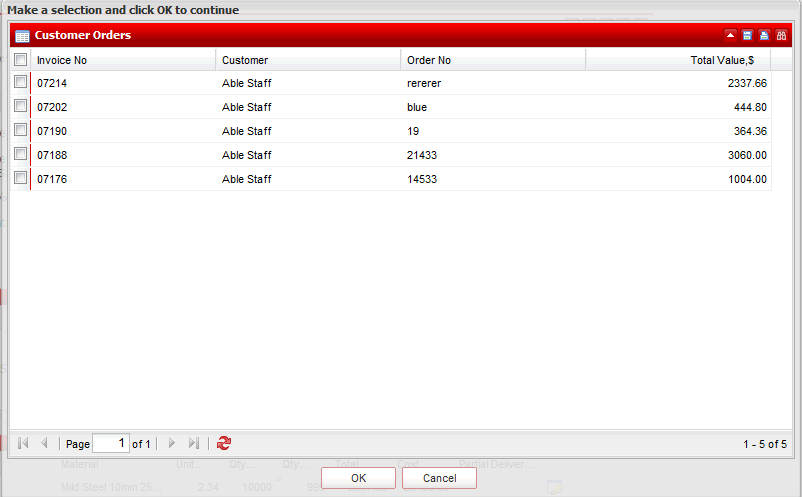Open search with the binoculars icon

pos(781,35)
